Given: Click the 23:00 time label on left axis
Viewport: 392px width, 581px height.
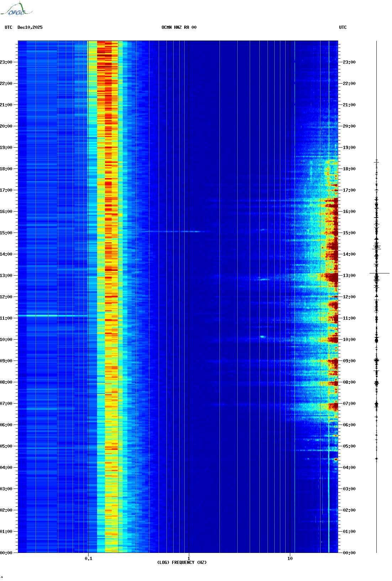Looking at the screenshot, I should 6,62.
